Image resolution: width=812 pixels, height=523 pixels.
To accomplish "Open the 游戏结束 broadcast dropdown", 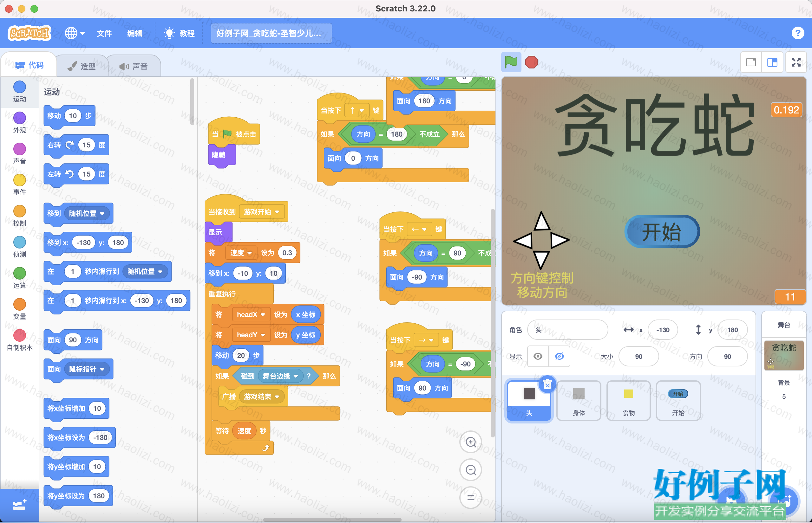I will pos(262,396).
